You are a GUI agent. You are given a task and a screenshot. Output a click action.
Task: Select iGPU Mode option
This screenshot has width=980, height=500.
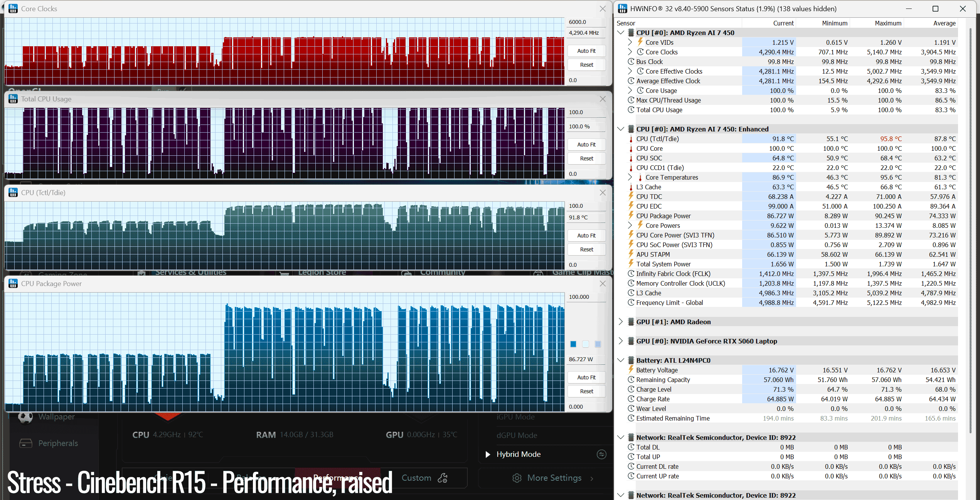point(515,417)
